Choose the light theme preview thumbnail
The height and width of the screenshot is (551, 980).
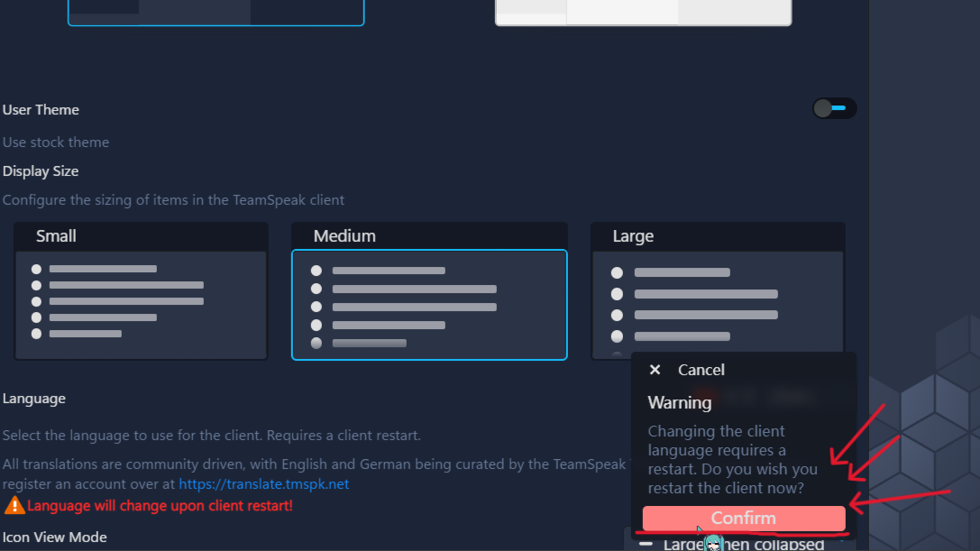pos(643,12)
